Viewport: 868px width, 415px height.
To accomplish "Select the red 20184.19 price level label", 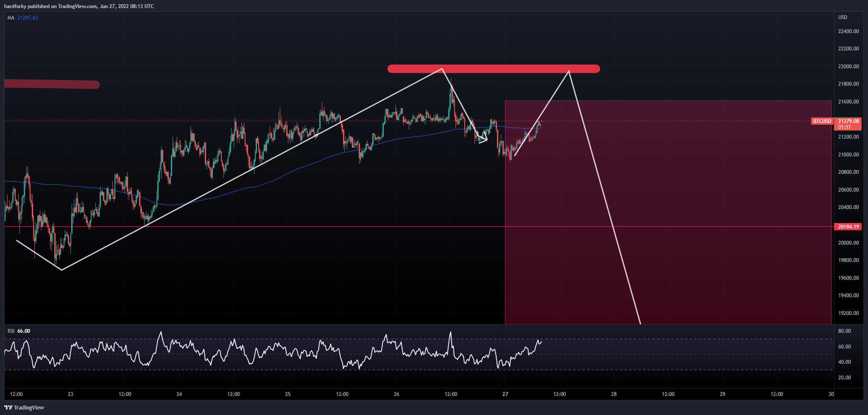I will 848,227.
